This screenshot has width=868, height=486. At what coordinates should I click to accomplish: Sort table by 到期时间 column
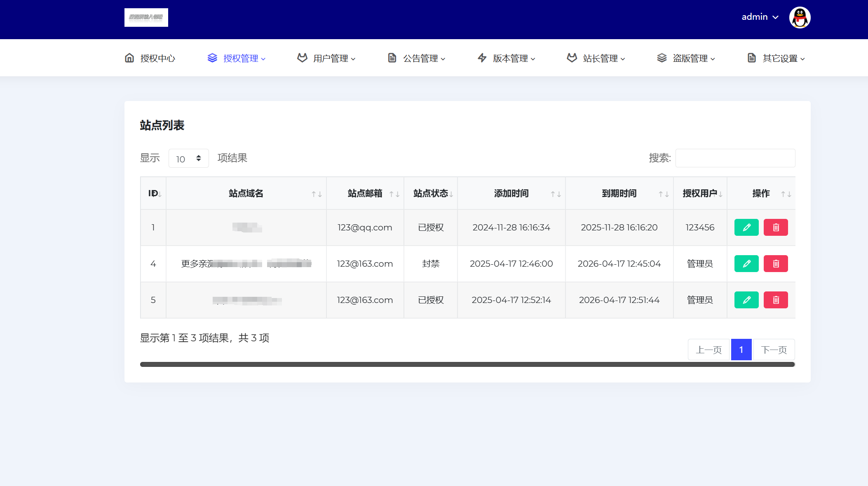pyautogui.click(x=619, y=193)
